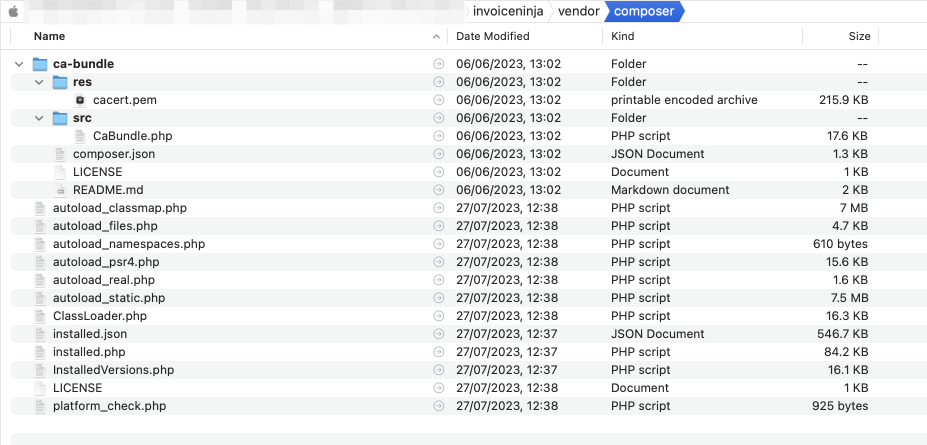
Task: Select LICENSE file dated 27/07/2023
Action: (x=77, y=388)
